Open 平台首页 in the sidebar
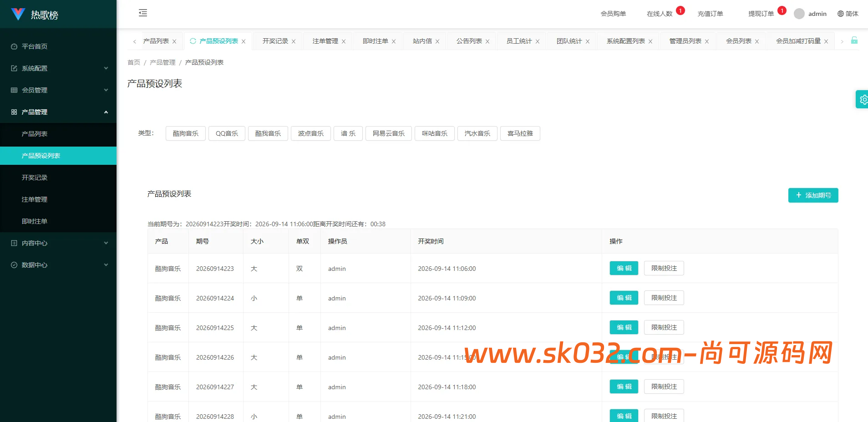 58,46
